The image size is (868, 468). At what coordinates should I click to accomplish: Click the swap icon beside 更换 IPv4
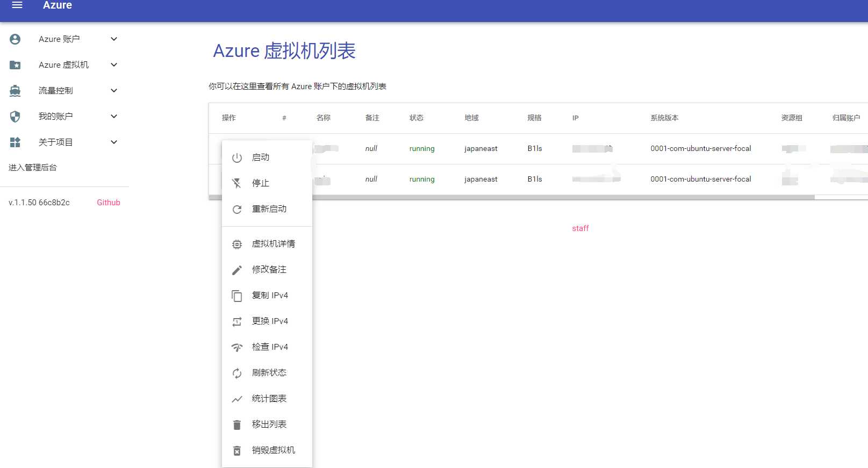(x=237, y=322)
